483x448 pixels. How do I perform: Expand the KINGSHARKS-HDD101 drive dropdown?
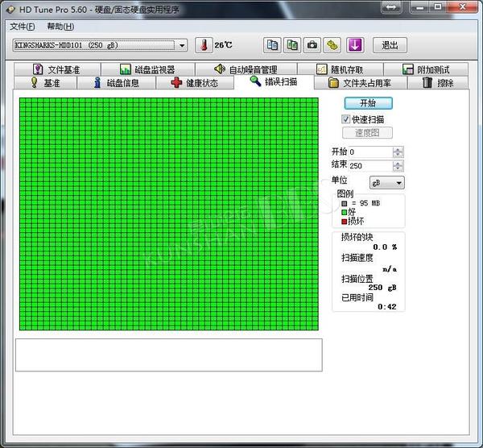[x=182, y=46]
